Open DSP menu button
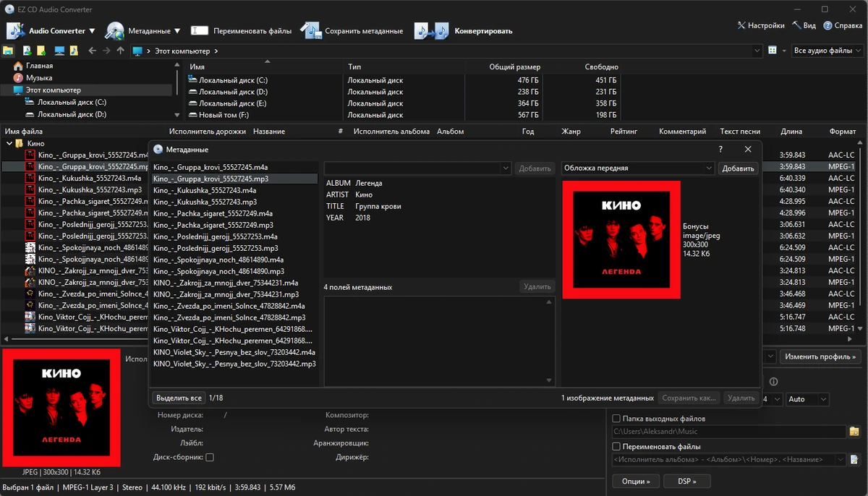Viewport: 868px width, 496px height. (687, 481)
